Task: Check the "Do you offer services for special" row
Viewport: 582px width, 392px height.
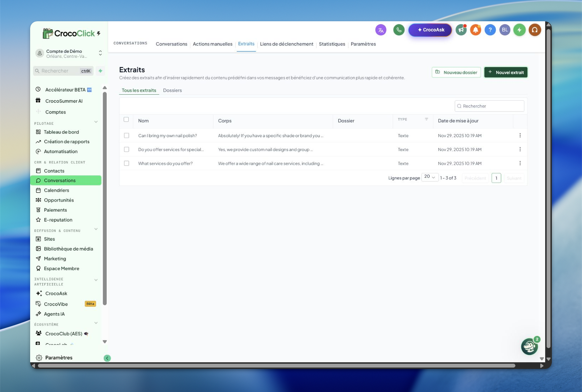Action: tap(127, 149)
